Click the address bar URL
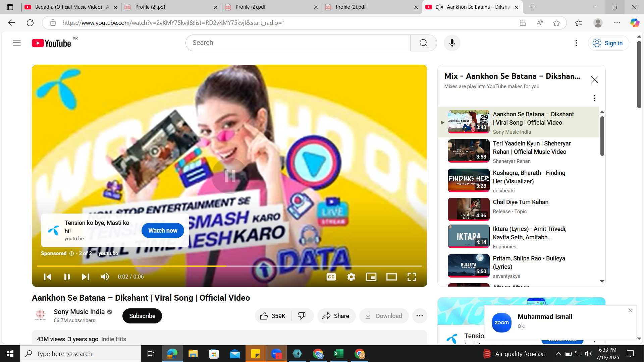The image size is (644, 362). pyautogui.click(x=173, y=23)
